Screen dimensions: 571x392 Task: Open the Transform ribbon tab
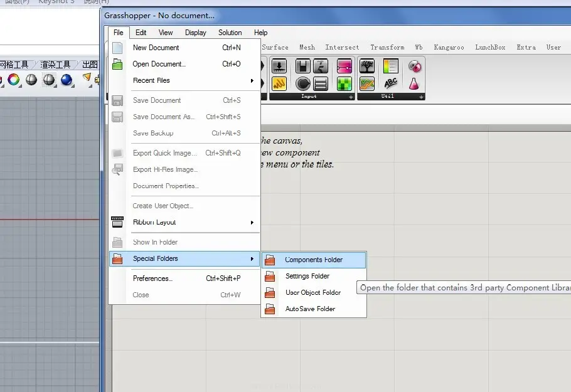(387, 47)
